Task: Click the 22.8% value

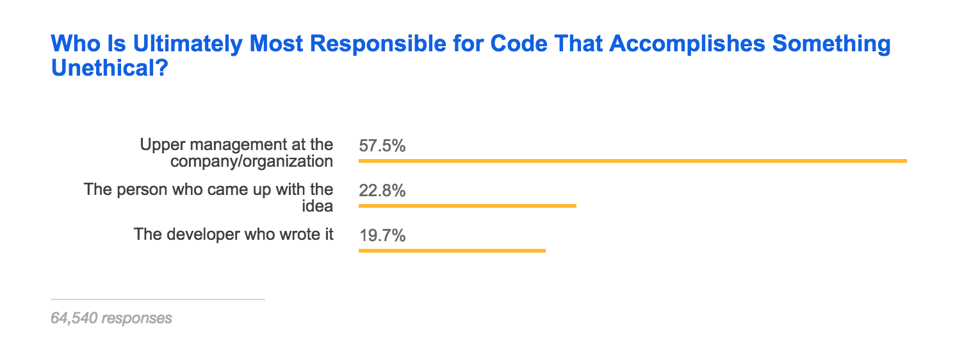Action: [x=382, y=190]
